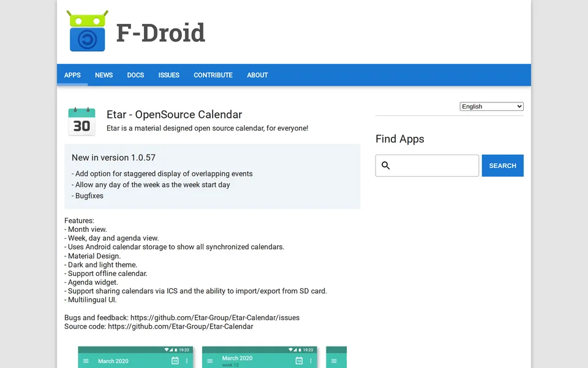Click the 'material designed open source calendar' summary

click(x=208, y=128)
